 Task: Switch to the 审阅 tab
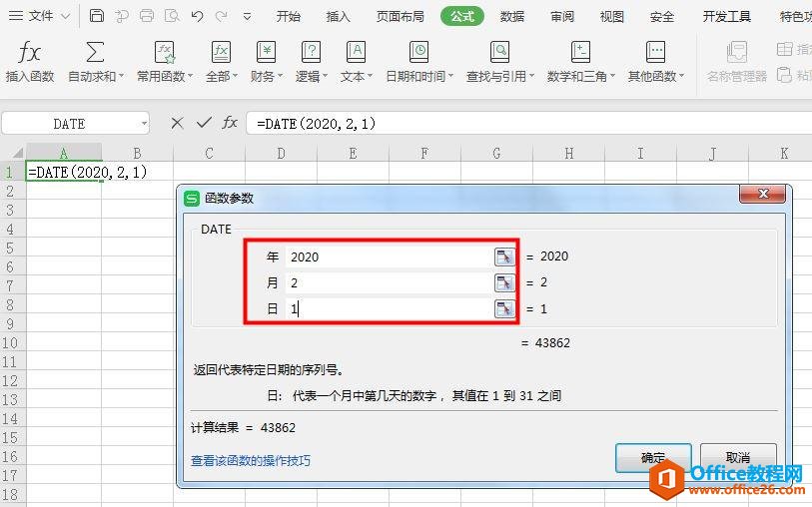tap(562, 17)
